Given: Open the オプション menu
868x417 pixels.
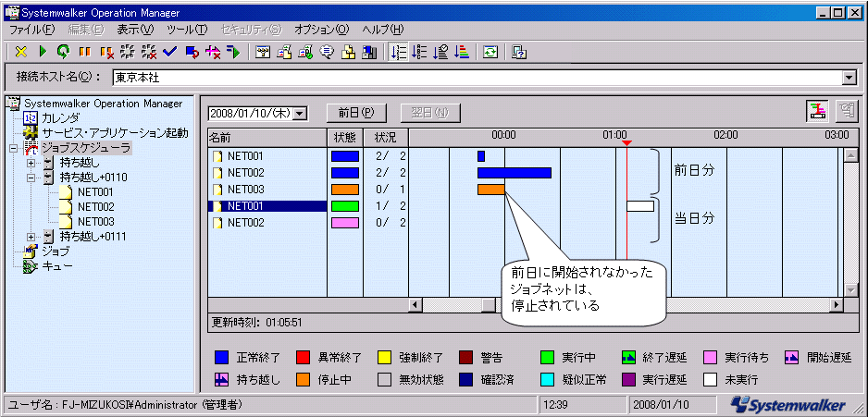Looking at the screenshot, I should 322,30.
